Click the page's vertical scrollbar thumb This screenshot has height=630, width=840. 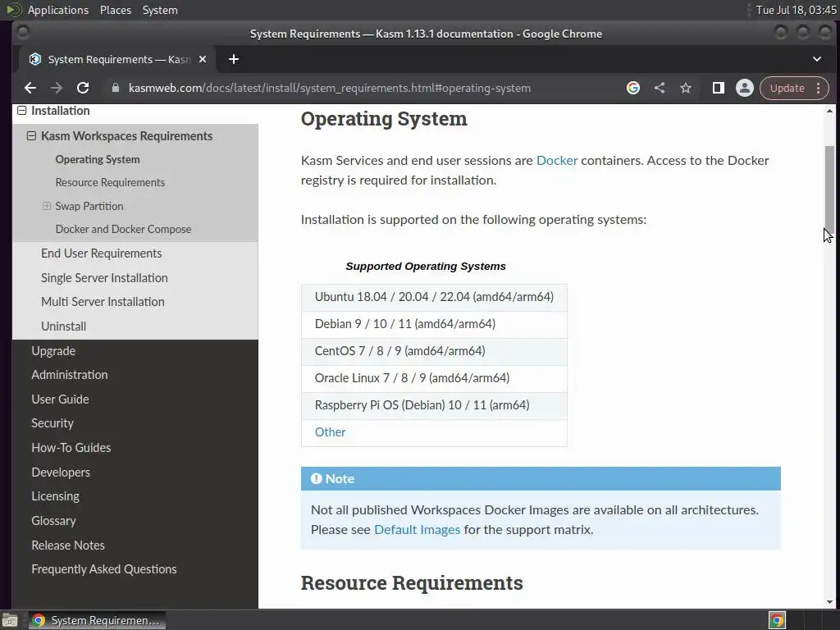pos(829,187)
